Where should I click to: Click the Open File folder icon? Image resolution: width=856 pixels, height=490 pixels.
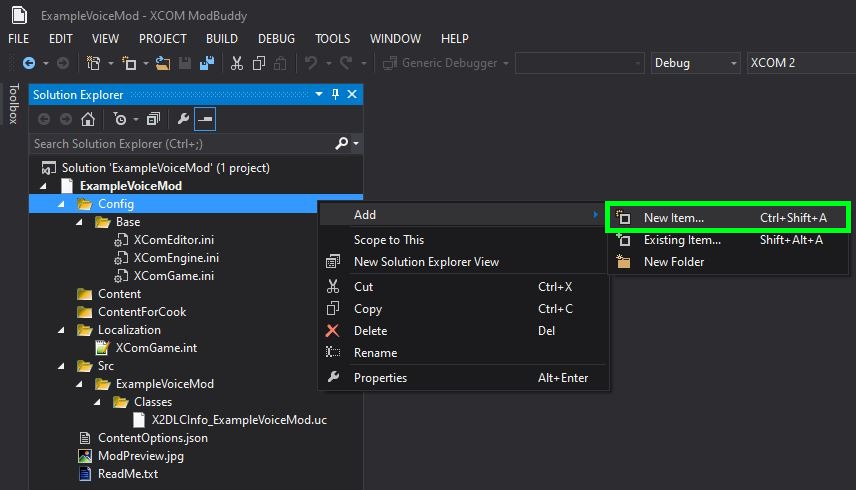[x=165, y=63]
